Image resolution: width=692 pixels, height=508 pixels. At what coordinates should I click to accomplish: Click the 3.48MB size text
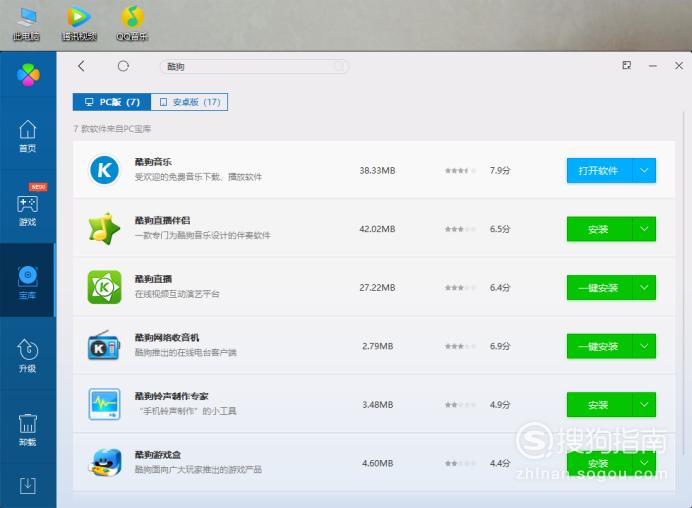(x=378, y=405)
